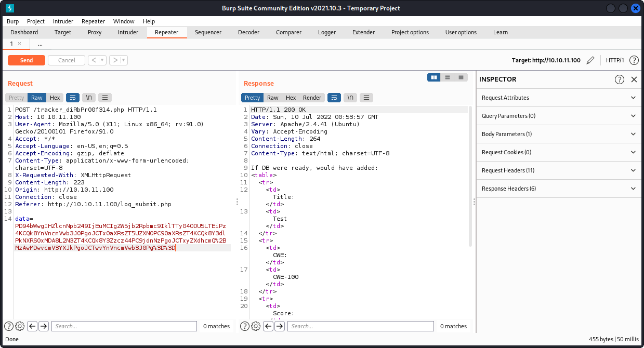Switch to the Dashboard tab
Image resolution: width=644 pixels, height=348 pixels.
24,32
